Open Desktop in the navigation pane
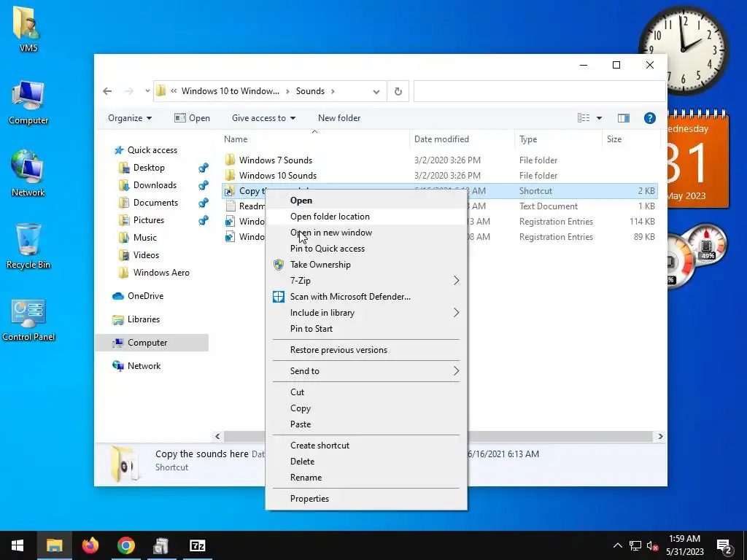This screenshot has width=747, height=560. (x=149, y=168)
